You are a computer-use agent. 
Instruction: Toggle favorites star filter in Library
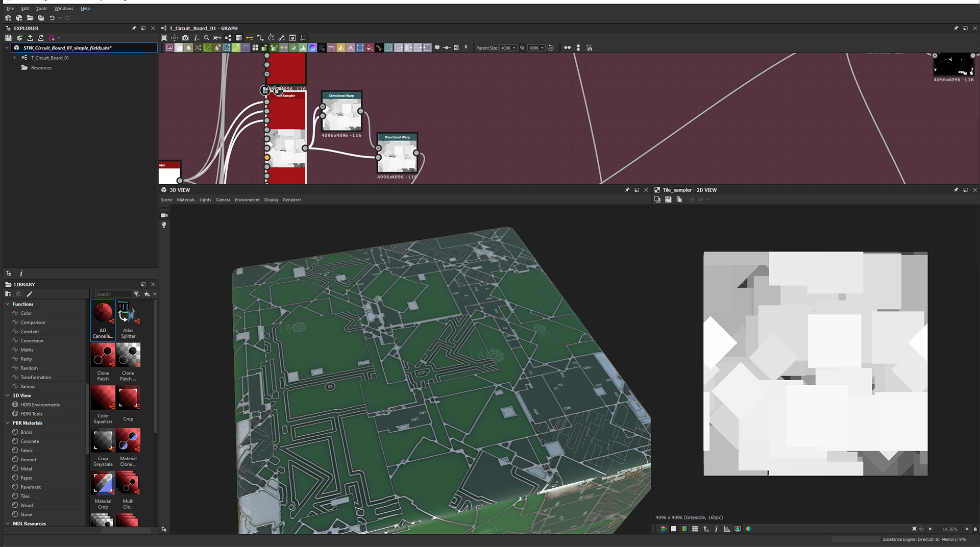click(147, 294)
